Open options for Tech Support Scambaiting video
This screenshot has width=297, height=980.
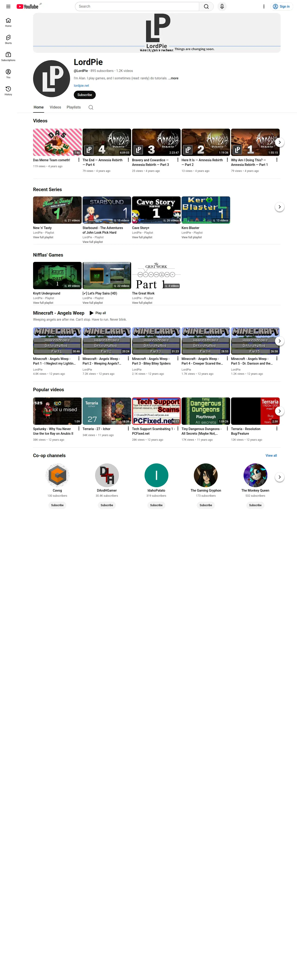click(x=178, y=429)
